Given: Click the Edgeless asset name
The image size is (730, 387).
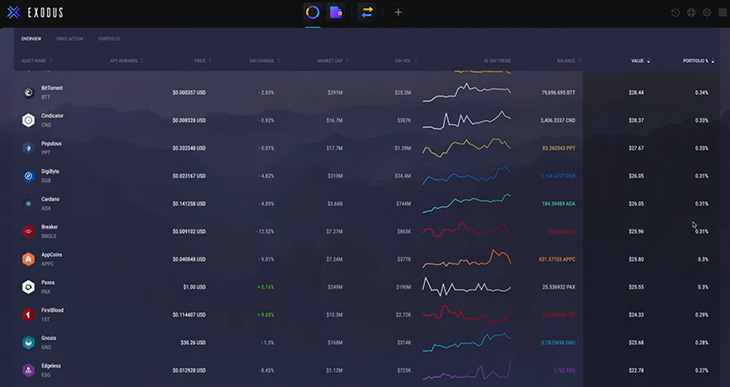Looking at the screenshot, I should coord(51,366).
